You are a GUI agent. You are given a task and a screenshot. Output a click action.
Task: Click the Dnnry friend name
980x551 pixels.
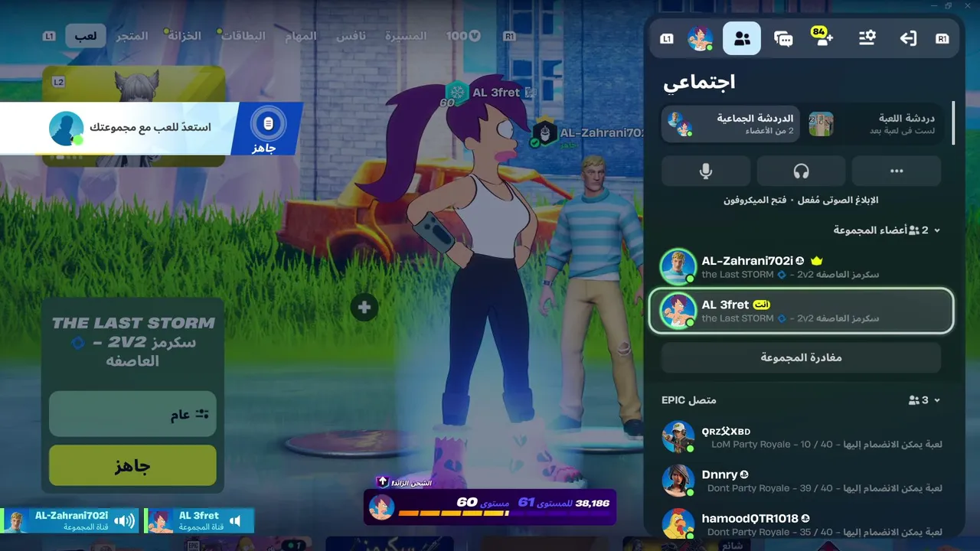click(x=720, y=474)
